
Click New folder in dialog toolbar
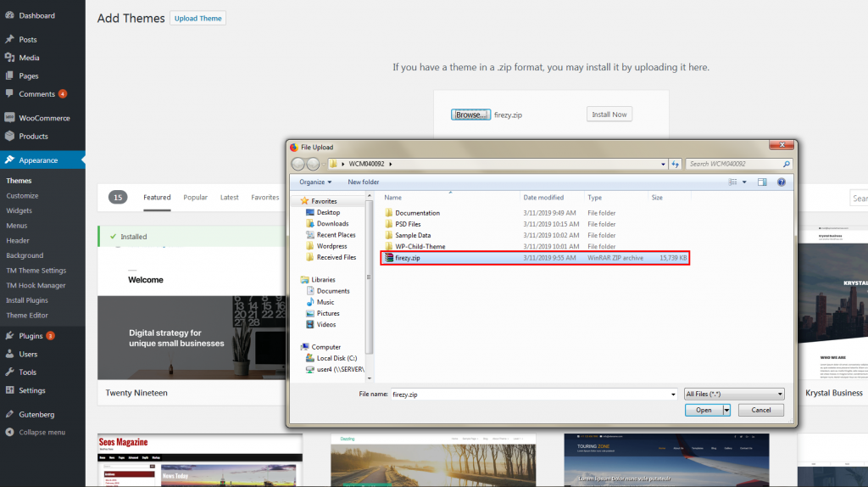363,182
